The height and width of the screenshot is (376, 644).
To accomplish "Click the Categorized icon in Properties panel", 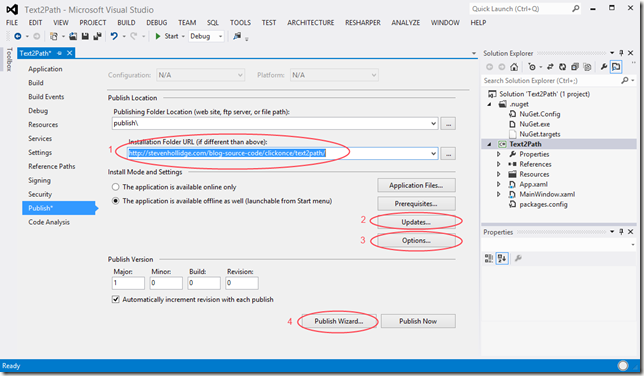I will pyautogui.click(x=489, y=258).
